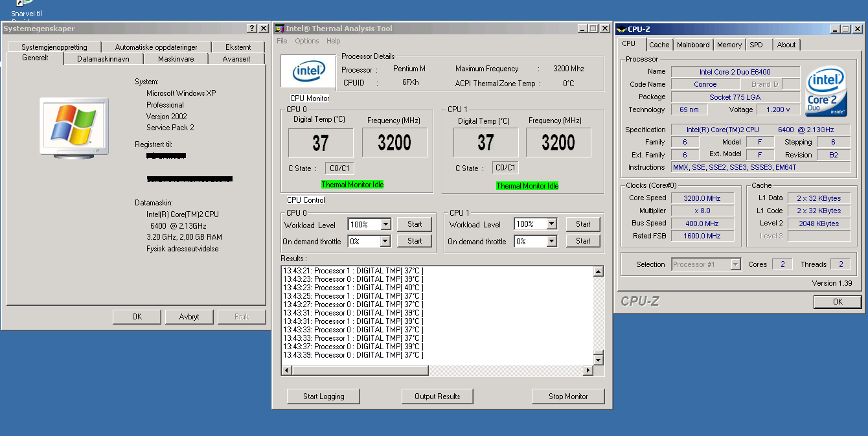The width and height of the screenshot is (868, 436).
Task: Click Thermal Analysis Tool title bar icon
Action: point(280,29)
